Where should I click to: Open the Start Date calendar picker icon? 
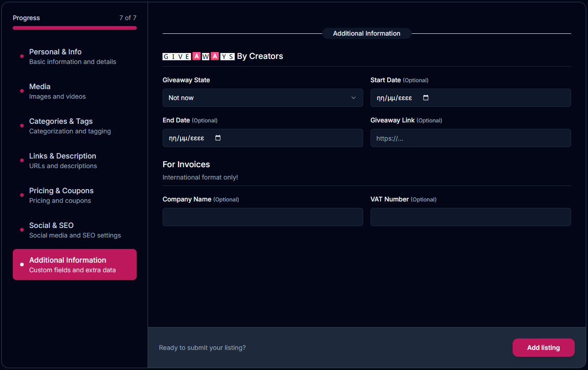(426, 98)
